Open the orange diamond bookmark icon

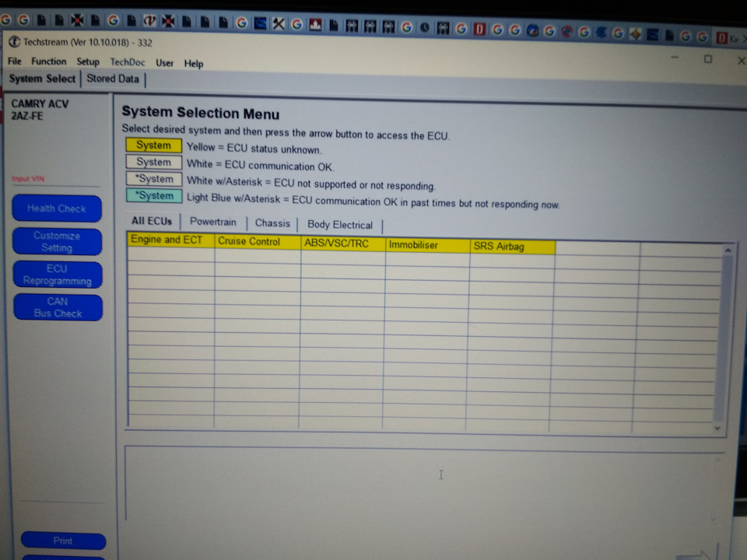(635, 34)
